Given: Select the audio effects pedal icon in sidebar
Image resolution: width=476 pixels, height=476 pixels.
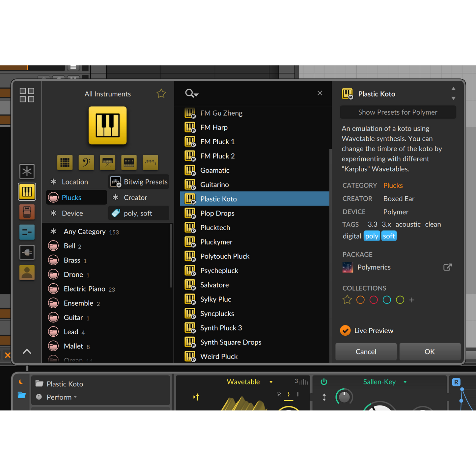Looking at the screenshot, I should (x=27, y=212).
